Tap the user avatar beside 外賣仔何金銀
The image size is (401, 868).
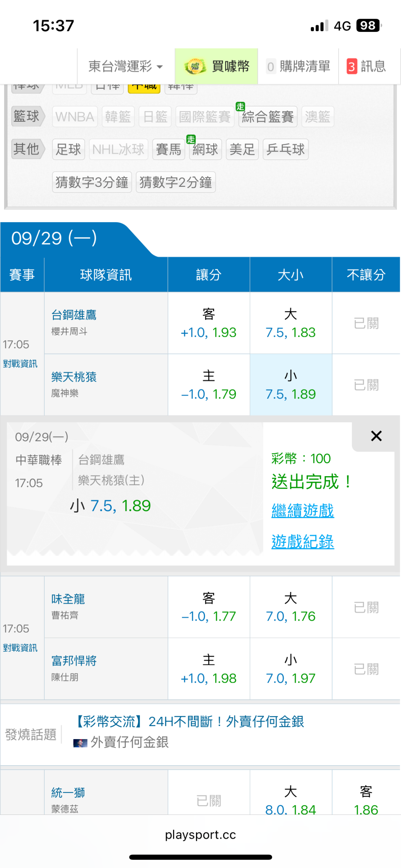pos(80,743)
